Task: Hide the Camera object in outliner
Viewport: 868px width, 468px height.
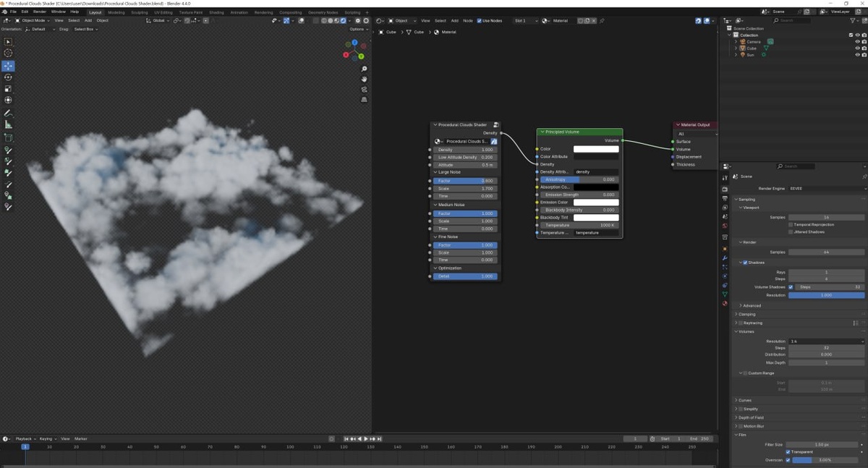Action: (857, 41)
